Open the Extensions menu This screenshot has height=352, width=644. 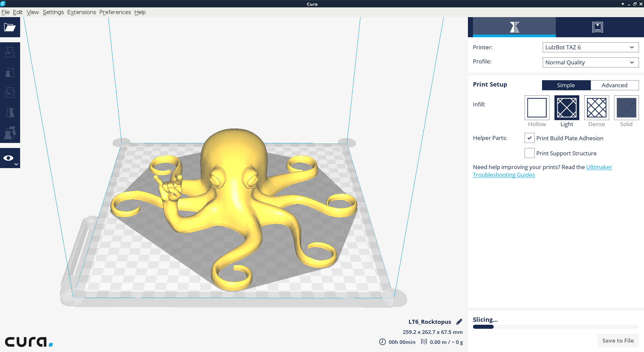pyautogui.click(x=82, y=12)
